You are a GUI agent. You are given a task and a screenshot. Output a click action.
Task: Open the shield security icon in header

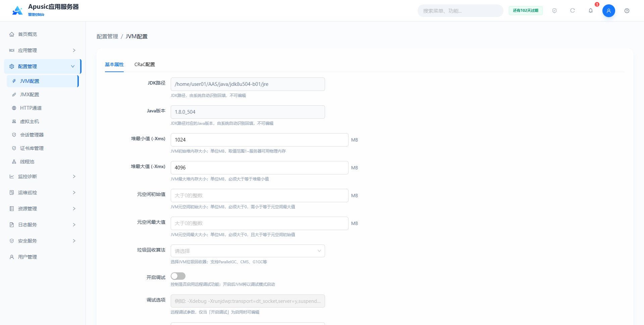click(x=554, y=11)
